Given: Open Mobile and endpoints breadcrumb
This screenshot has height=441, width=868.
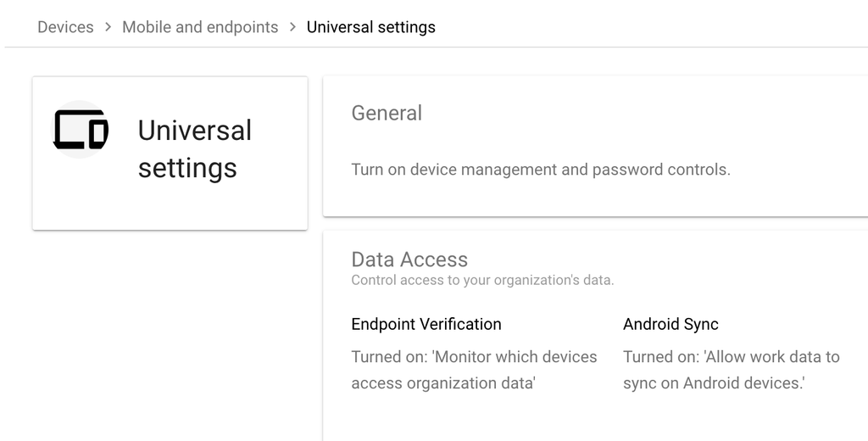Looking at the screenshot, I should pyautogui.click(x=200, y=27).
